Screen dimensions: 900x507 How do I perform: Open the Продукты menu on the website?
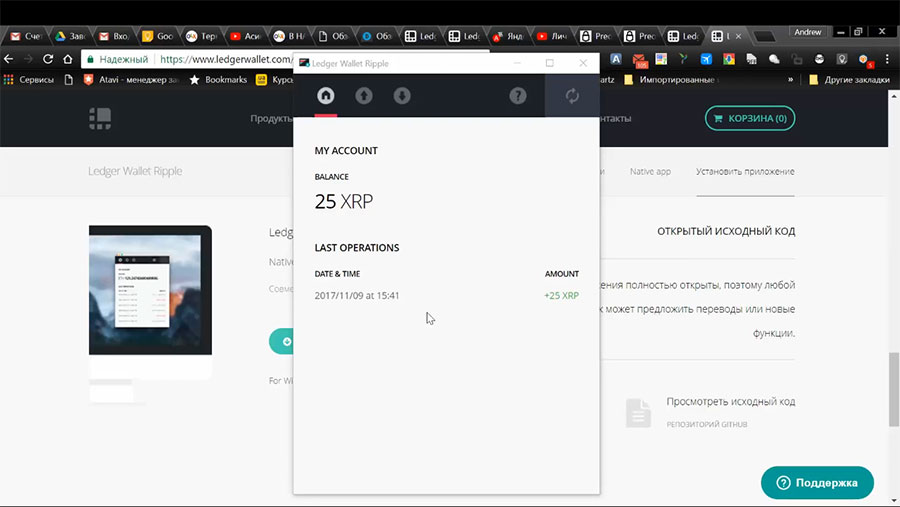coord(271,118)
